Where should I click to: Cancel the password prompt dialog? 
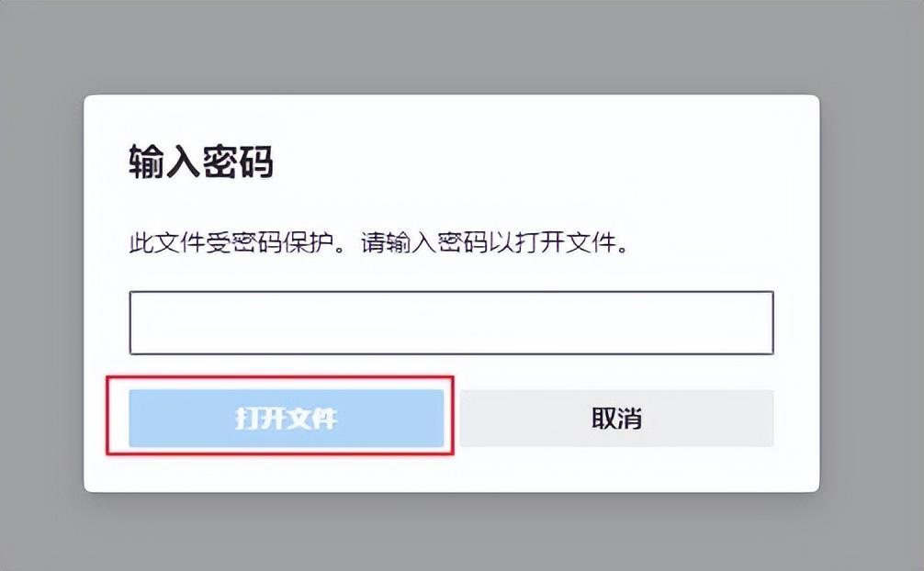coord(616,419)
